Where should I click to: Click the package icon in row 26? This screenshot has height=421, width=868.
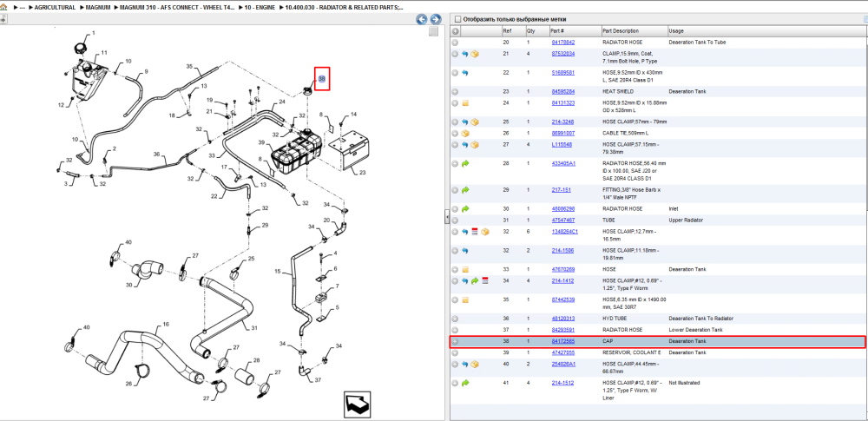(465, 134)
